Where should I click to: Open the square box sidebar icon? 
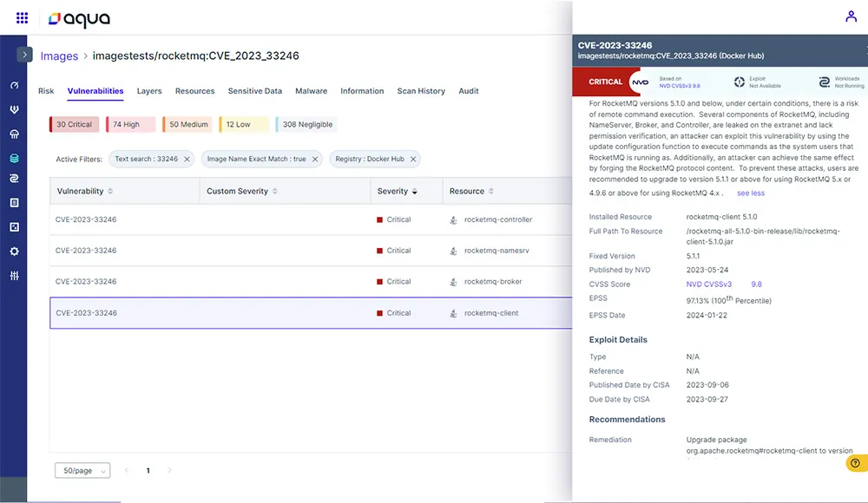[x=15, y=227]
